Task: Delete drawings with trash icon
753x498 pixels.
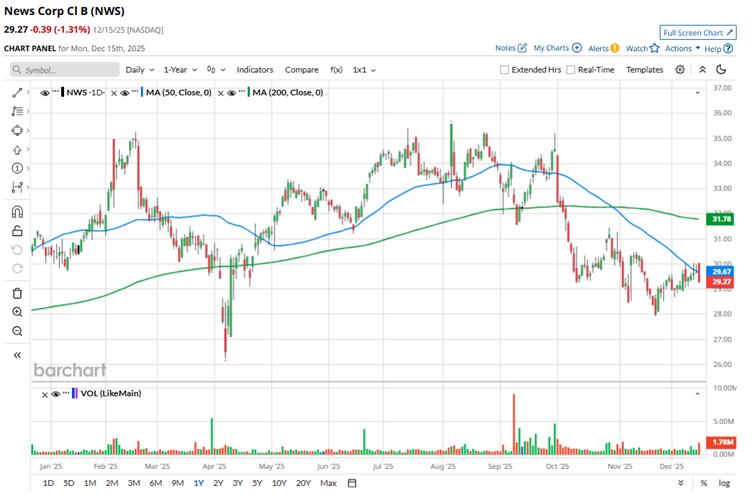Action: click(17, 293)
